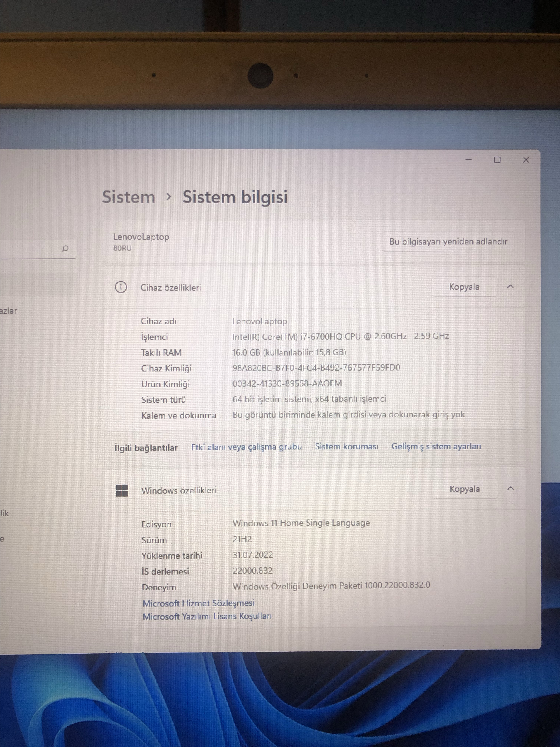Click the Cihaz özellikleri section header
This screenshot has height=747, width=560.
click(x=314, y=287)
